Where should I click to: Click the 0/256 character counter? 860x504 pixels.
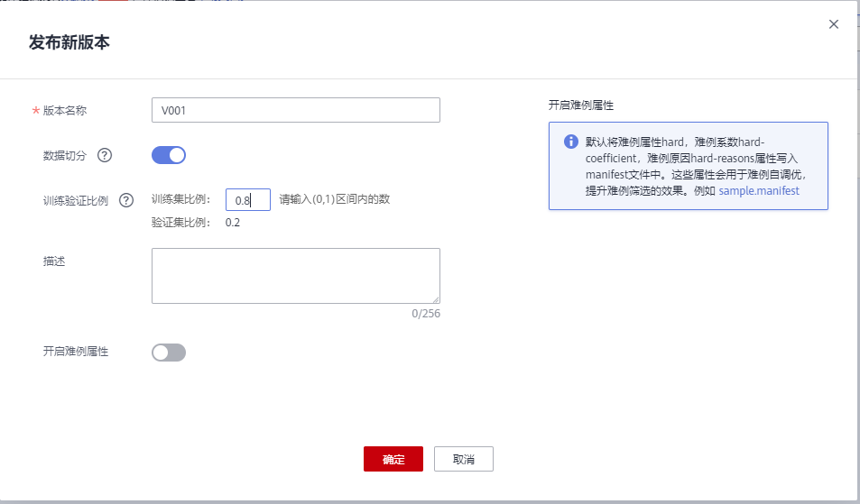426,314
